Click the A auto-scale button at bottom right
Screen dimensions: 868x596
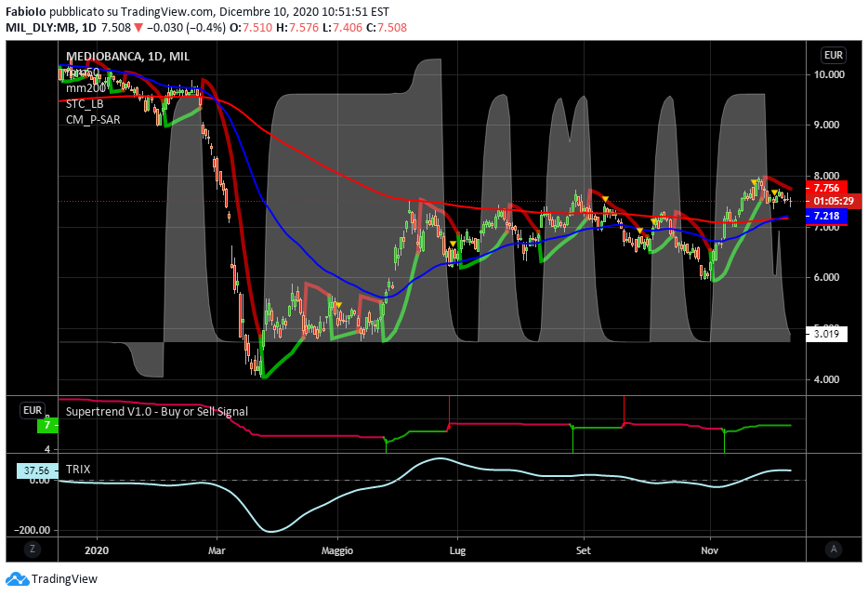pyautogui.click(x=834, y=550)
